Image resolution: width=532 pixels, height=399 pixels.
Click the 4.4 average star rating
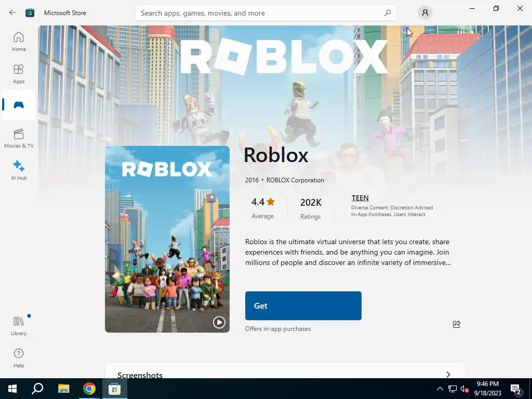click(x=263, y=202)
